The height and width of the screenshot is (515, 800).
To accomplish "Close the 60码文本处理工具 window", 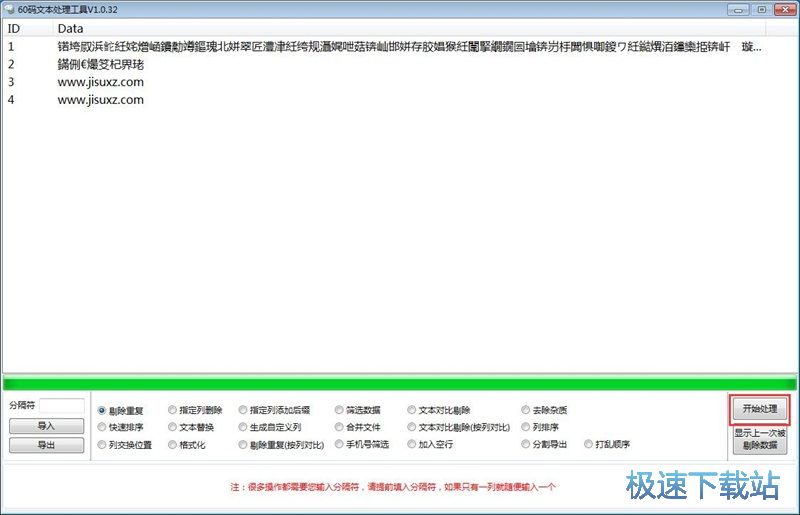I will (785, 9).
